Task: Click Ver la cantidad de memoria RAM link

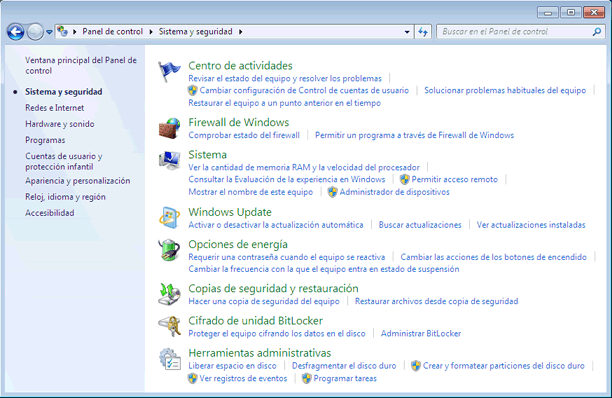Action: [304, 167]
